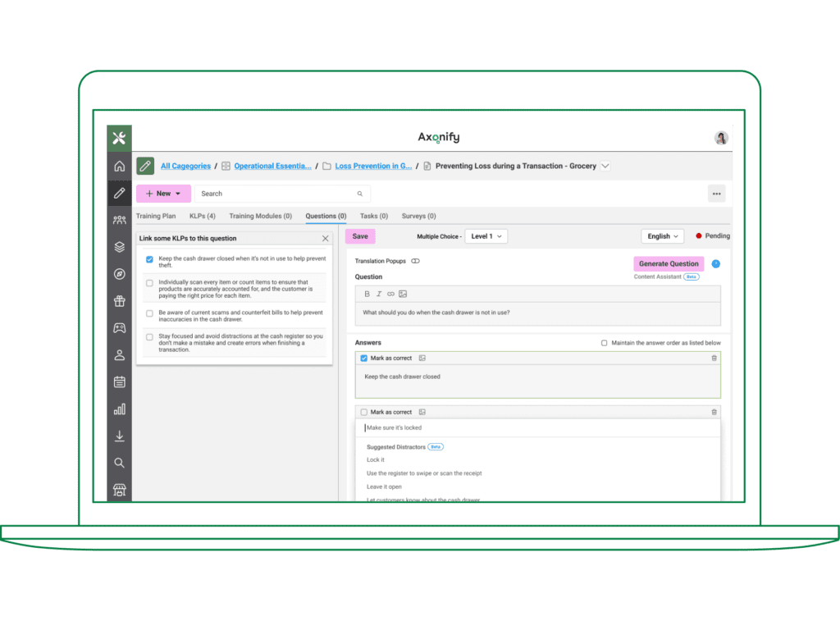Viewport: 840px width, 621px height.
Task: Click the Rewards gift icon
Action: click(x=119, y=301)
